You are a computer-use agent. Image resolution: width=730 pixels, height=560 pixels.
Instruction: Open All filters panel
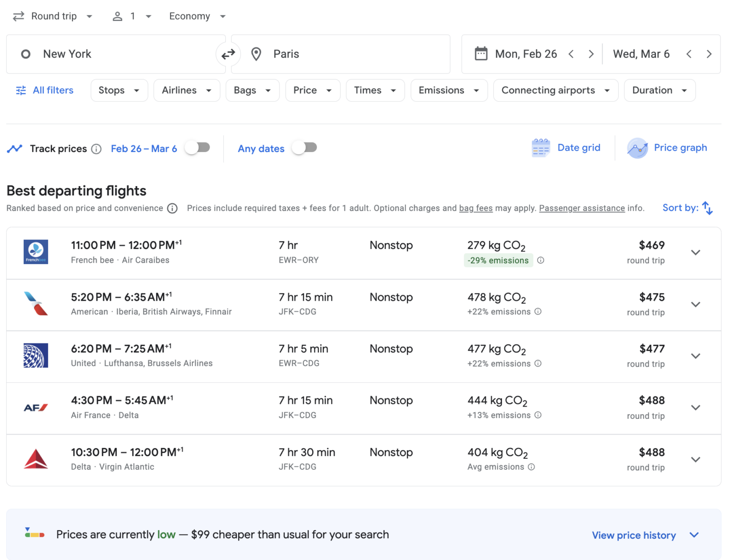tap(44, 90)
